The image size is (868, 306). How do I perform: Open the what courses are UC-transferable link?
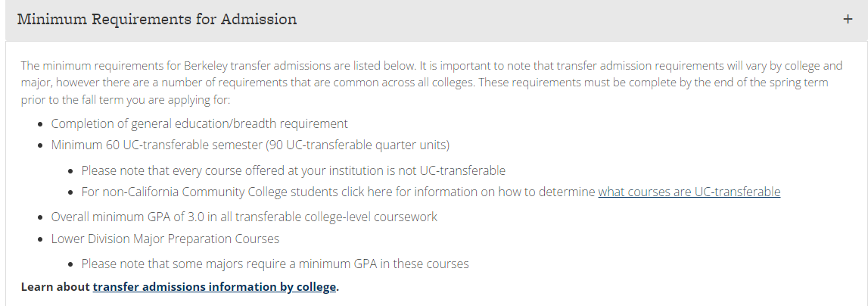[689, 192]
